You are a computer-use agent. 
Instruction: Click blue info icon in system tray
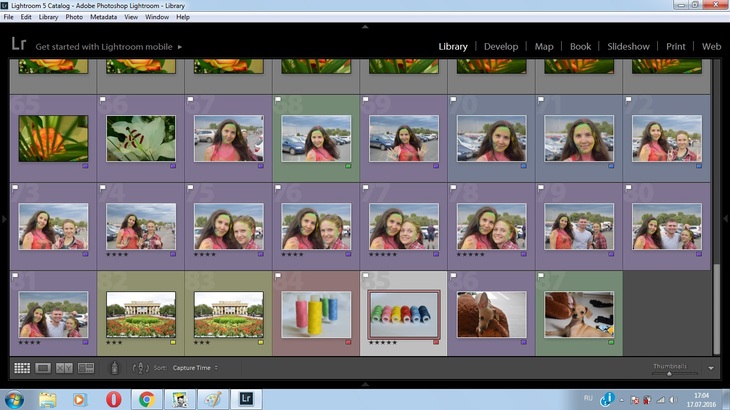pyautogui.click(x=608, y=399)
